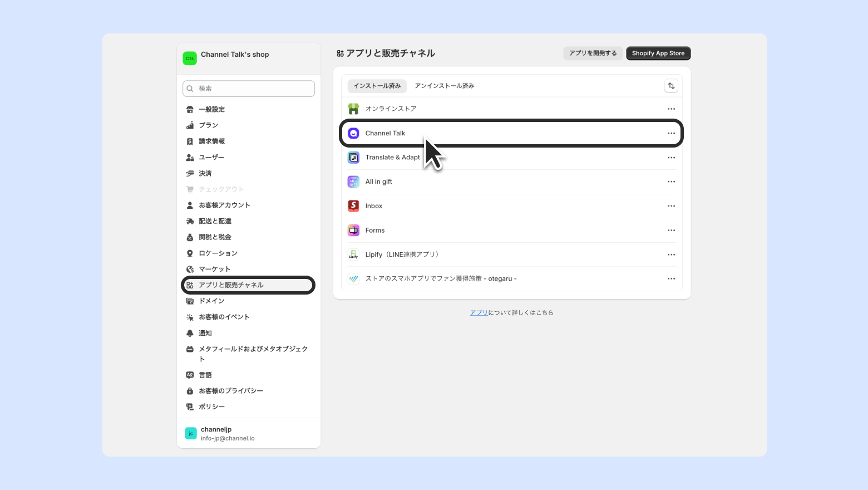Open more options for オンラインストア
The width and height of the screenshot is (868, 490).
coord(671,109)
